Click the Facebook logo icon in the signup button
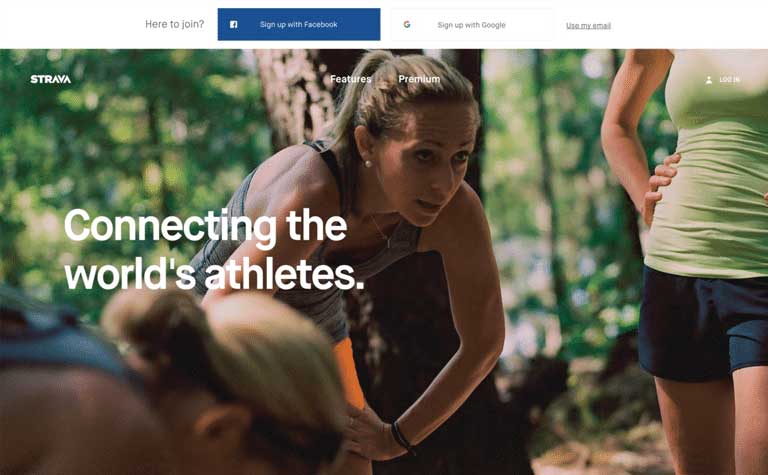 click(x=234, y=24)
